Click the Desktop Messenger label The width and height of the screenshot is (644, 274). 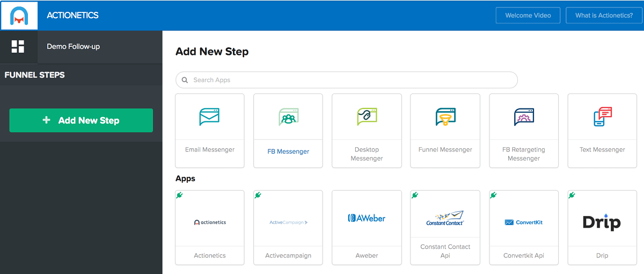tap(367, 154)
